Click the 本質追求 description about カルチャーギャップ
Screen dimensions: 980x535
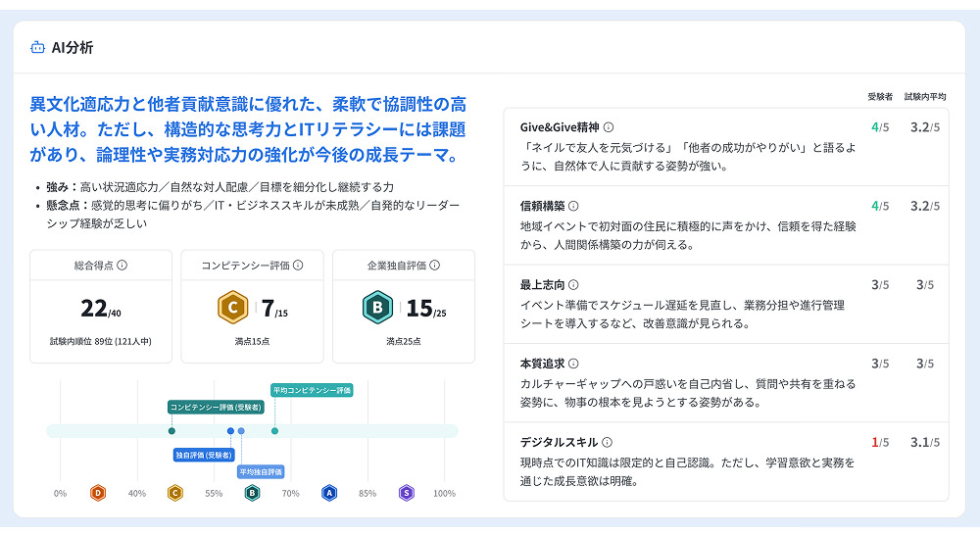pyautogui.click(x=688, y=393)
